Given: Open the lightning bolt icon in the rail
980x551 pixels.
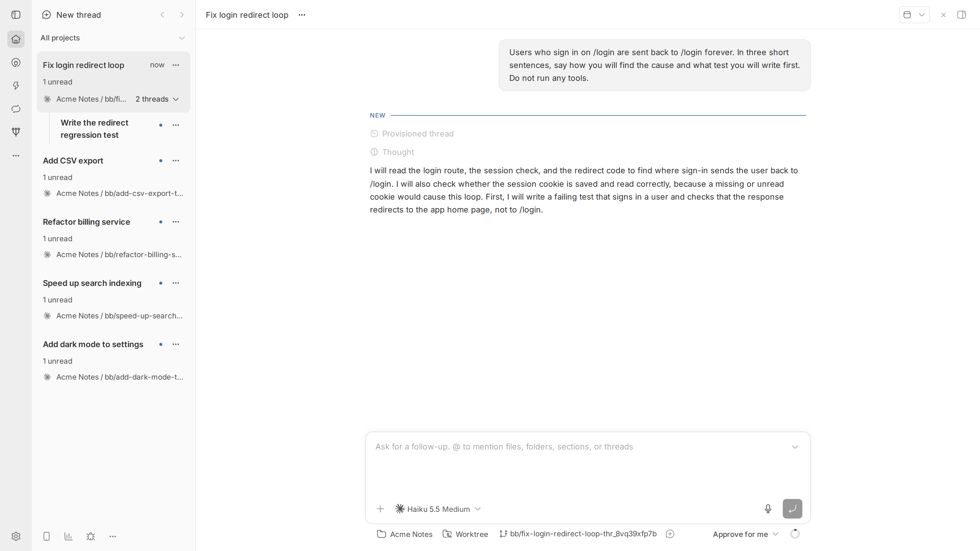Looking at the screenshot, I should tap(16, 86).
